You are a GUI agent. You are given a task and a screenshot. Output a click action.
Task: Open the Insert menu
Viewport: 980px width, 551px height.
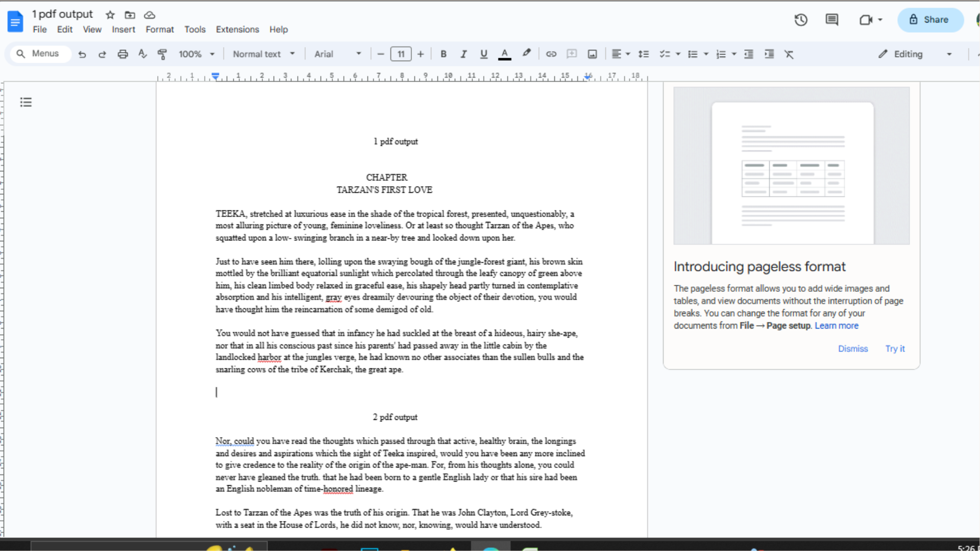pos(123,29)
